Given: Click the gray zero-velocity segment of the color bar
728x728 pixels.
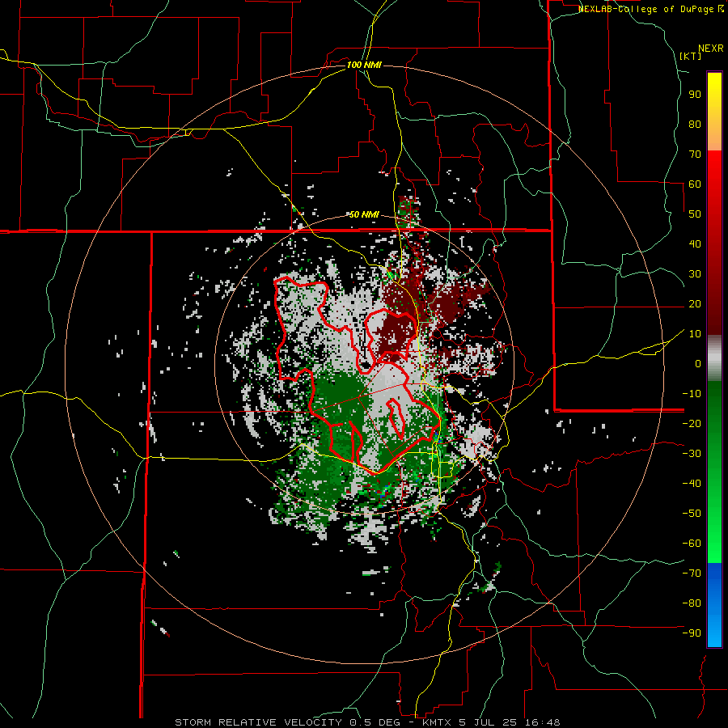Looking at the screenshot, I should [x=714, y=358].
